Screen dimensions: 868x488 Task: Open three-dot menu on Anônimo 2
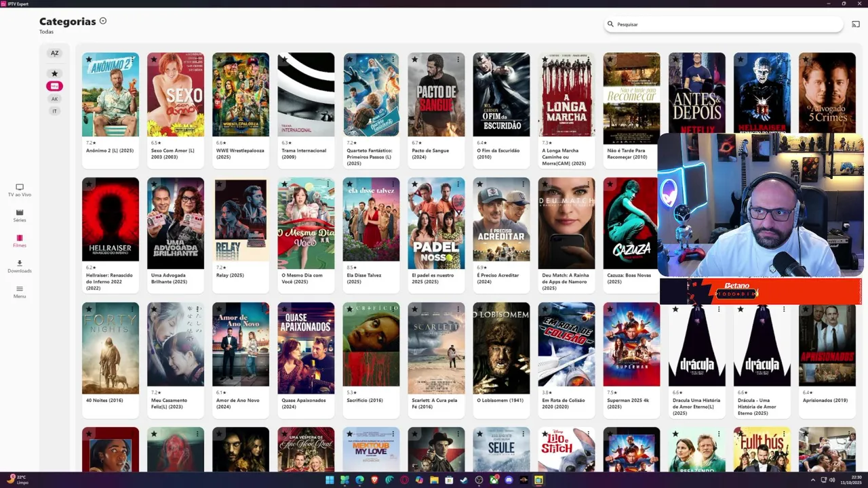click(x=132, y=60)
